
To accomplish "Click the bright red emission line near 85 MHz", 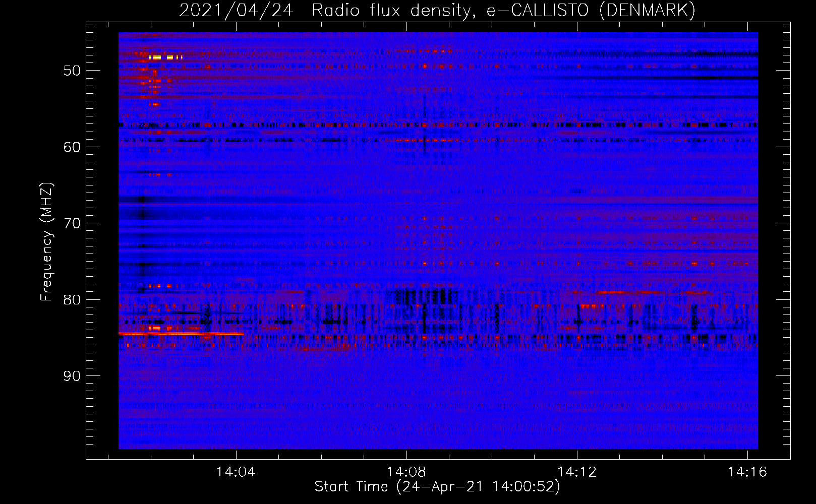I will click(x=181, y=334).
